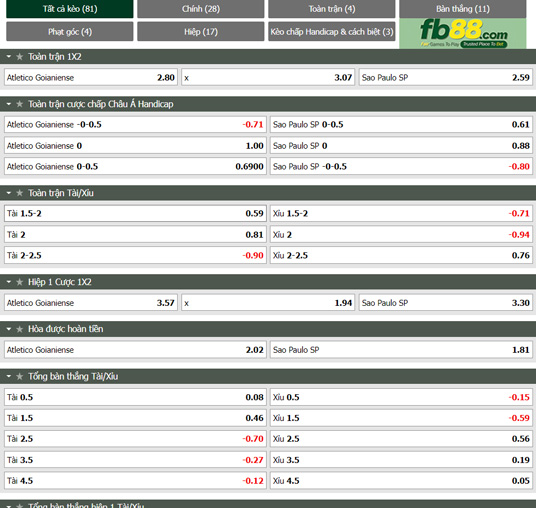Open the 'Bàn thắng (11)' tab
This screenshot has width=536, height=508.
click(463, 9)
